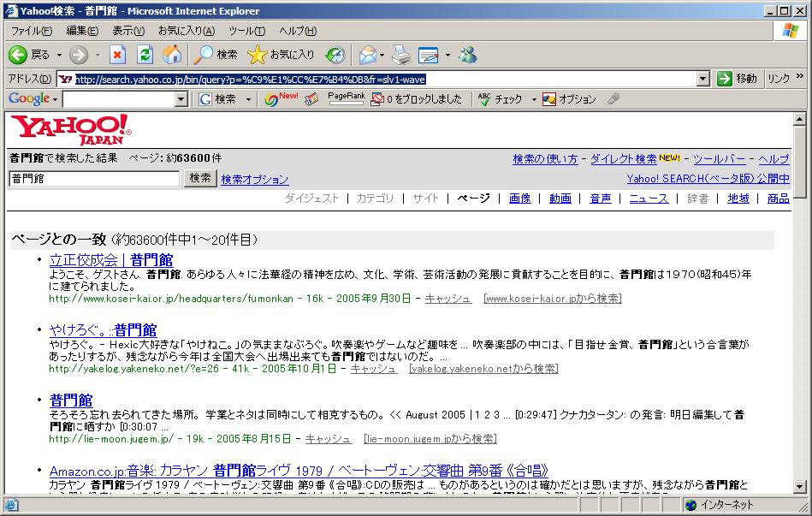The height and width of the screenshot is (516, 812).
Task: Open the History toolbar icon
Action: click(x=335, y=55)
